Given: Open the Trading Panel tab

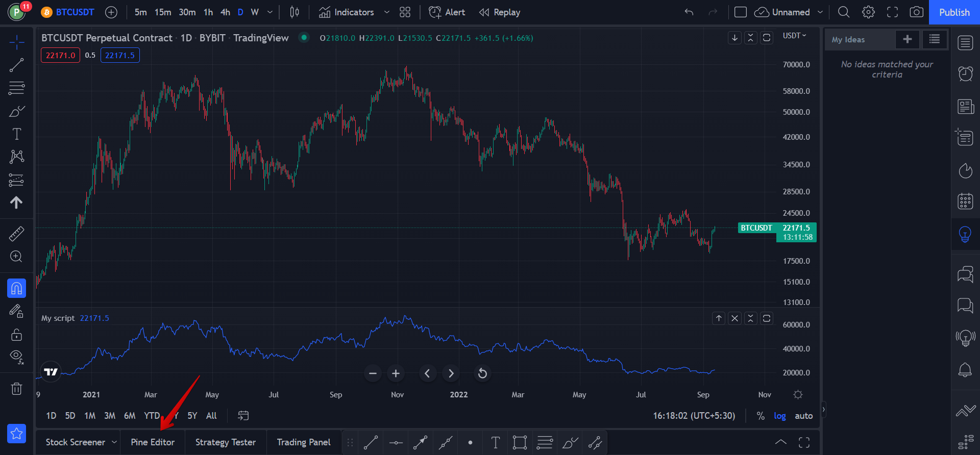Looking at the screenshot, I should (304, 442).
